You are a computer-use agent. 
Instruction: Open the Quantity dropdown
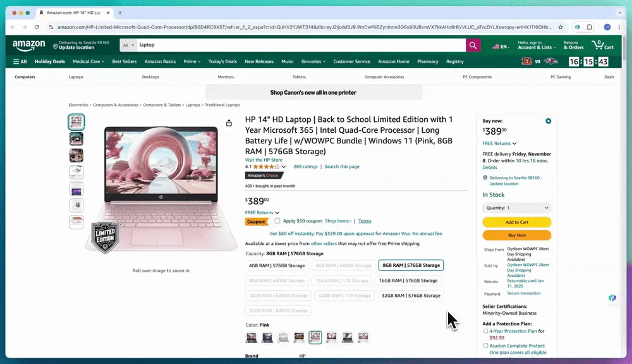(x=517, y=208)
